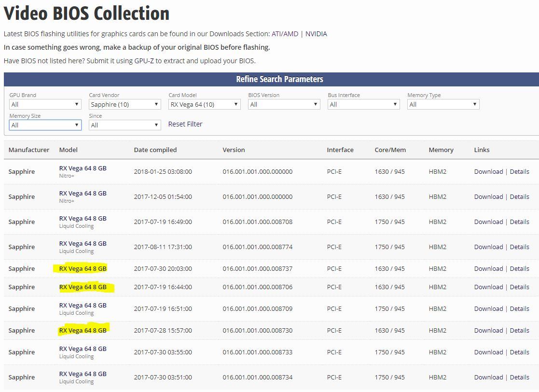
Task: Select version text 016.001.001.000.008737
Action: [258, 268]
